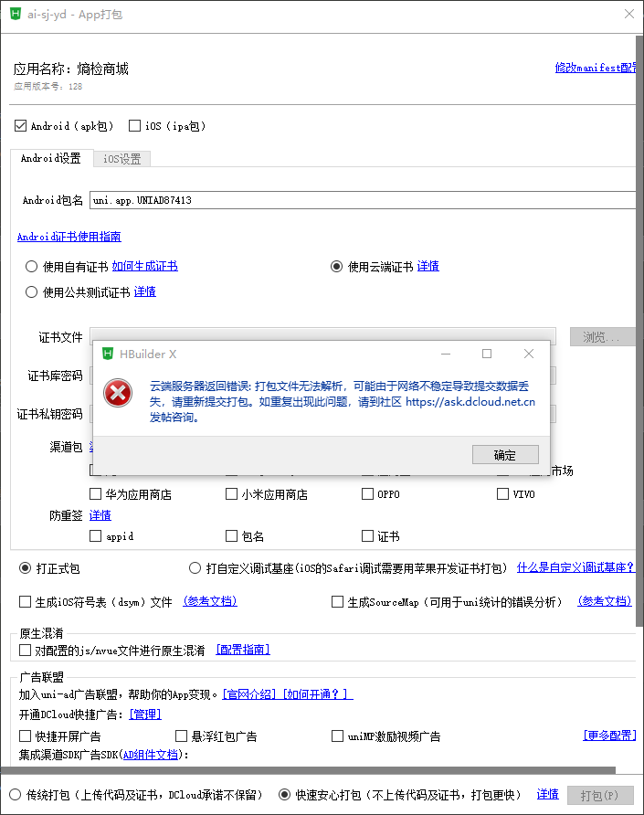Check the 包名 anti-resign checkbox
This screenshot has height=815, width=644.
pyautogui.click(x=231, y=536)
